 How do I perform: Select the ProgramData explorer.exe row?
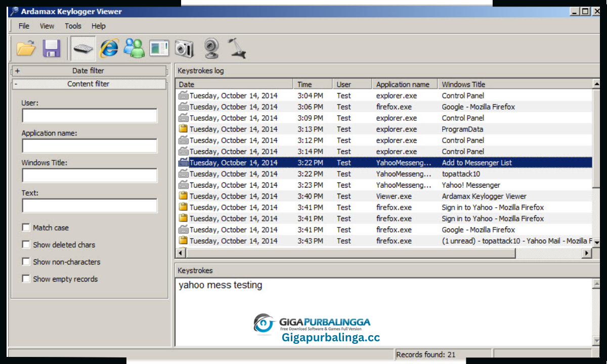[x=384, y=129]
